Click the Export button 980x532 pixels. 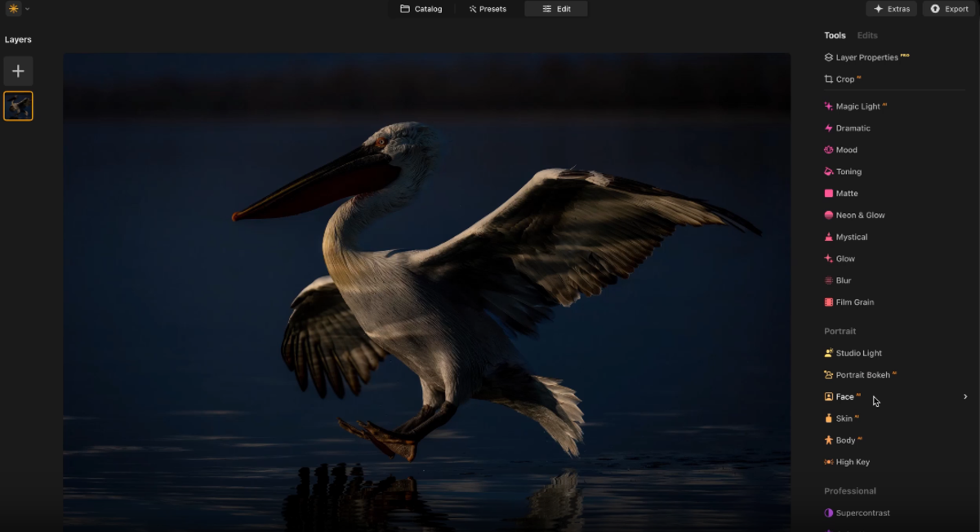tap(949, 9)
